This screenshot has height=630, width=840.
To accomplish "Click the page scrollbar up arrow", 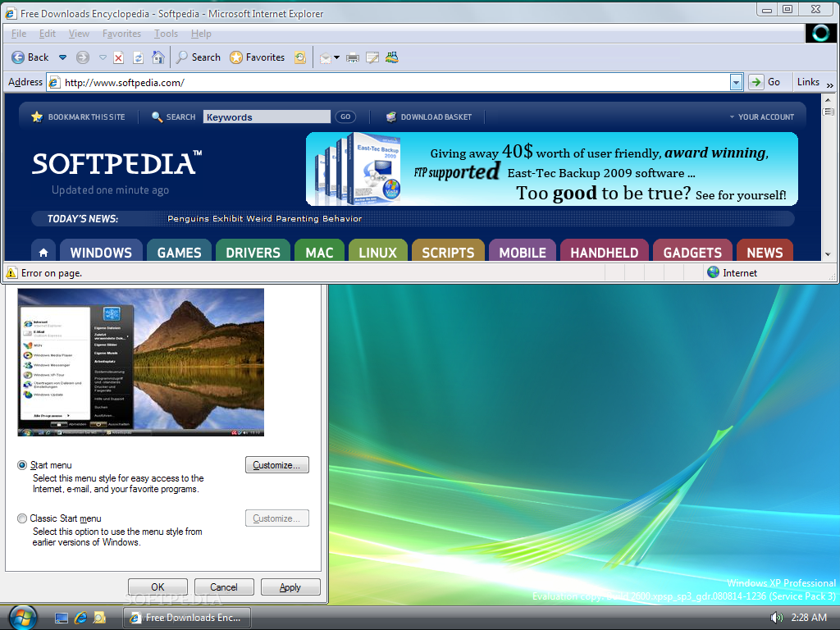I will pyautogui.click(x=828, y=99).
